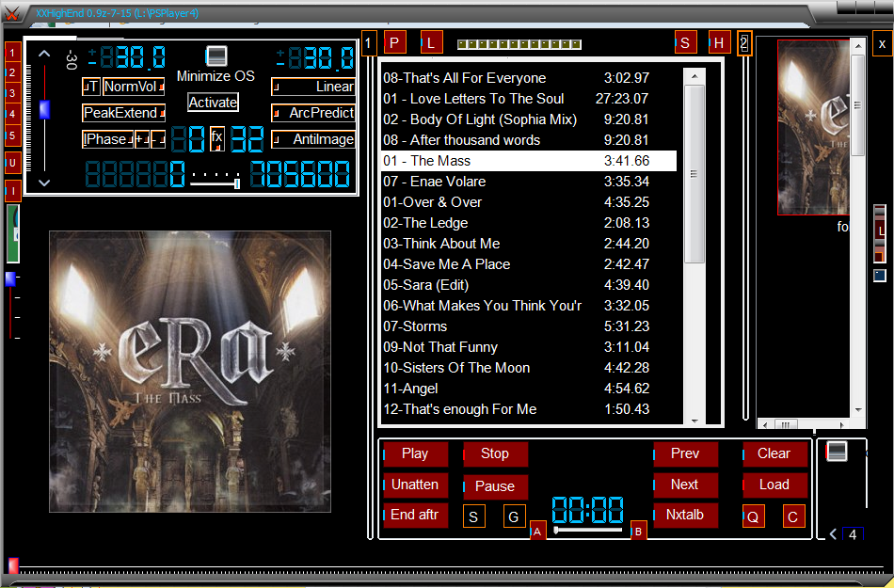This screenshot has height=588, width=894.
Task: Open the red U side tab
Action: [x=12, y=163]
